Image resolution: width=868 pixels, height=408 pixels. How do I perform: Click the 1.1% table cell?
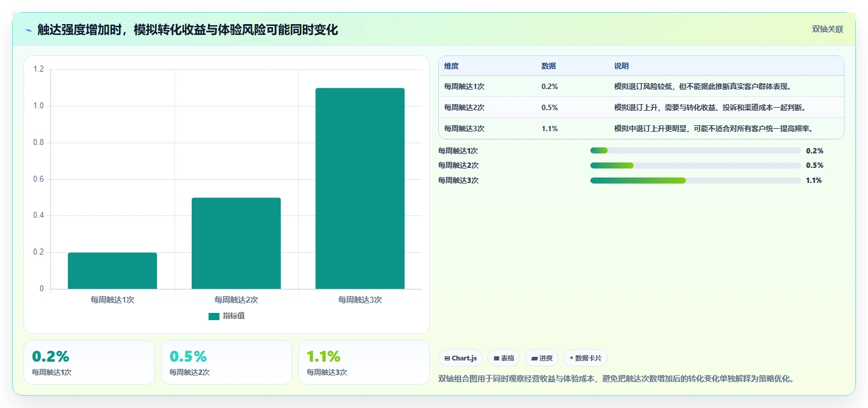549,129
